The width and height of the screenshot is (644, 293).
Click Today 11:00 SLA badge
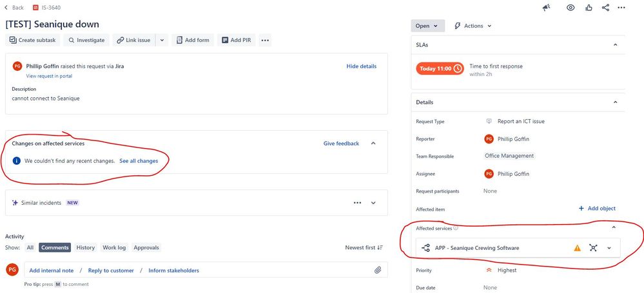[440, 68]
